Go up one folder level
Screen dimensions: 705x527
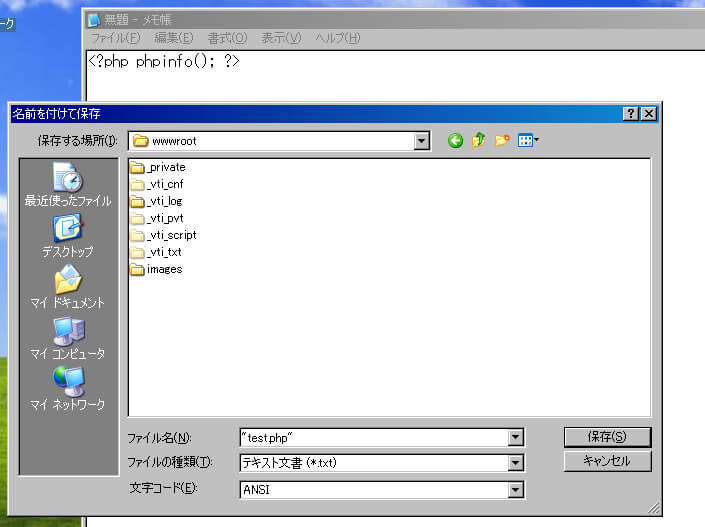coord(479,141)
